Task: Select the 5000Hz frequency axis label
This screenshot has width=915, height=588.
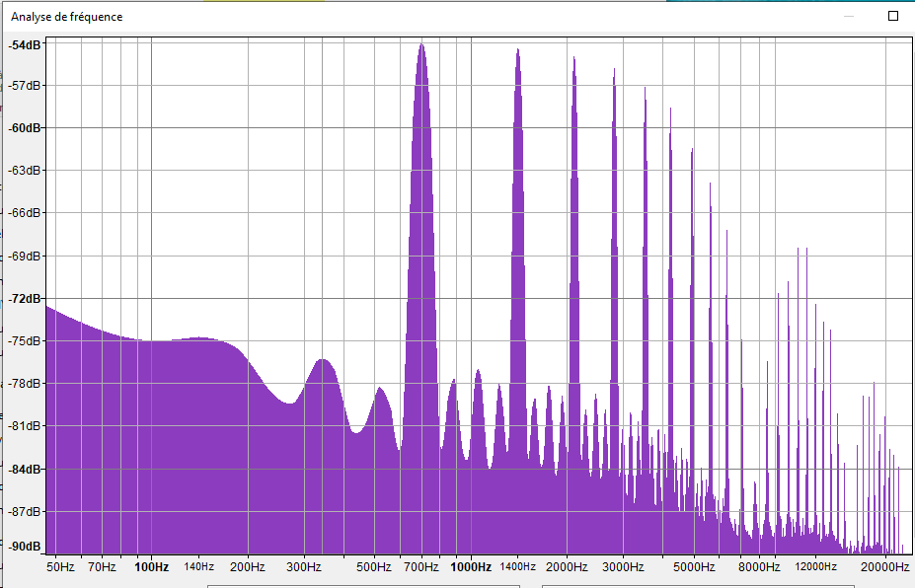Action: 694,567
